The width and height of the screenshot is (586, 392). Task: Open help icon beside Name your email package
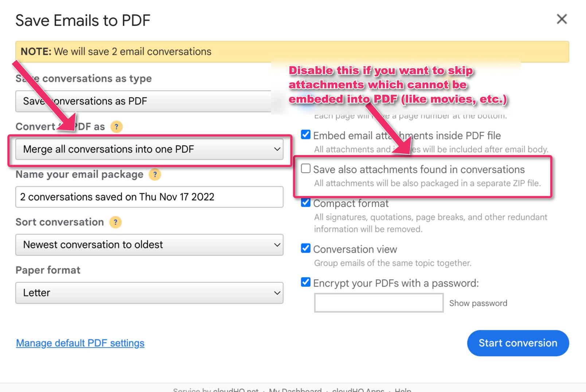click(155, 175)
